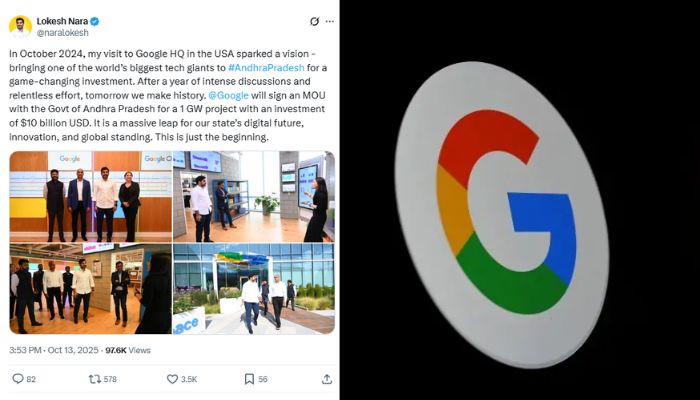Open photo of group walking indoors
The height and width of the screenshot is (400, 700).
click(x=91, y=288)
